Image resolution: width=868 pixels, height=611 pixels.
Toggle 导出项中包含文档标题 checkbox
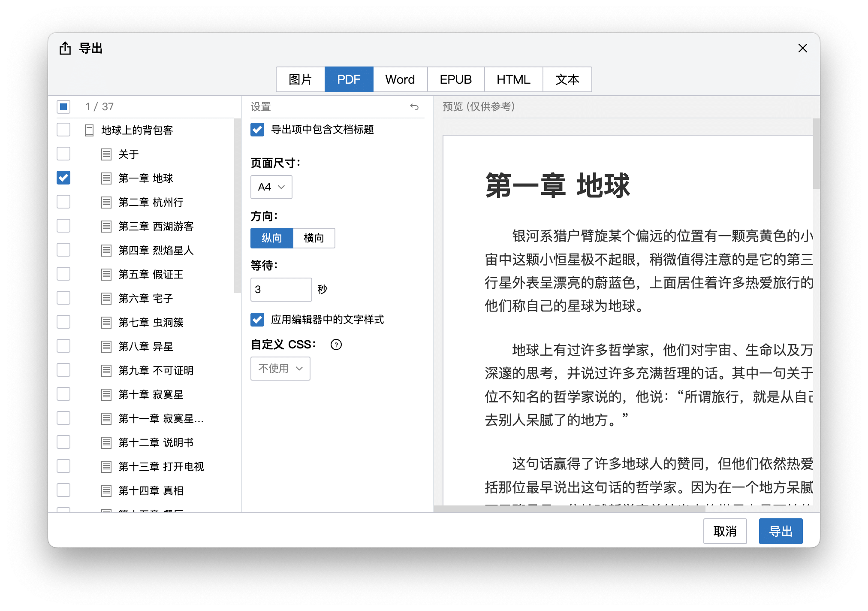coord(257,130)
